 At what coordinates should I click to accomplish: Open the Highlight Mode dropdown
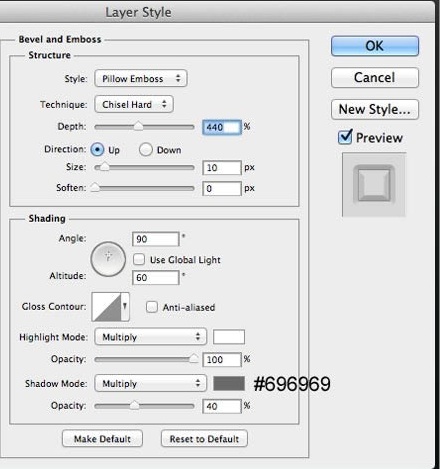[151, 337]
